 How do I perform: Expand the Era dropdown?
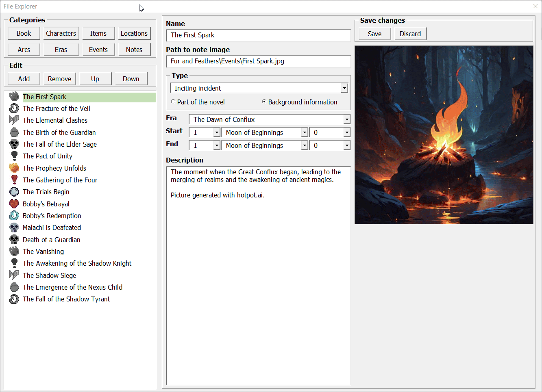coord(346,119)
